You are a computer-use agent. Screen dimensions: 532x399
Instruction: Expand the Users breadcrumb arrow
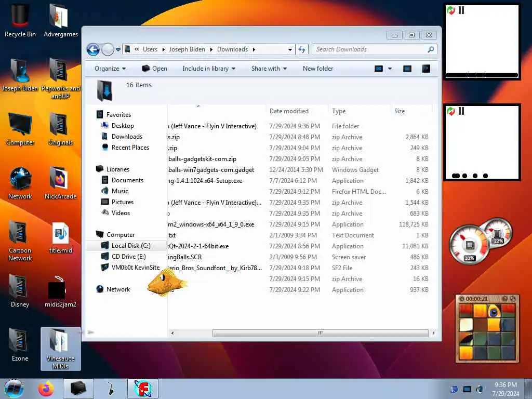coord(163,49)
